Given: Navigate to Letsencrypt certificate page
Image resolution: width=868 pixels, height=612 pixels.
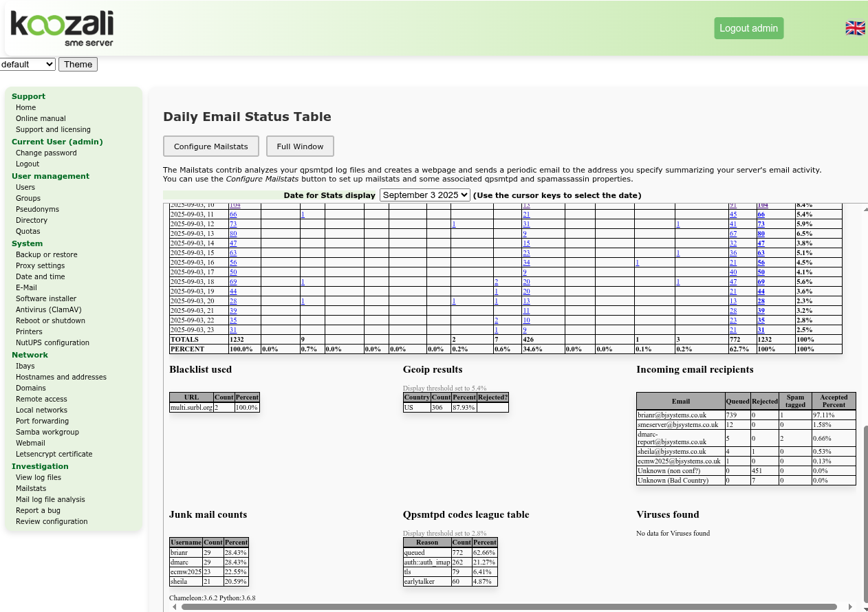Looking at the screenshot, I should click(54, 454).
